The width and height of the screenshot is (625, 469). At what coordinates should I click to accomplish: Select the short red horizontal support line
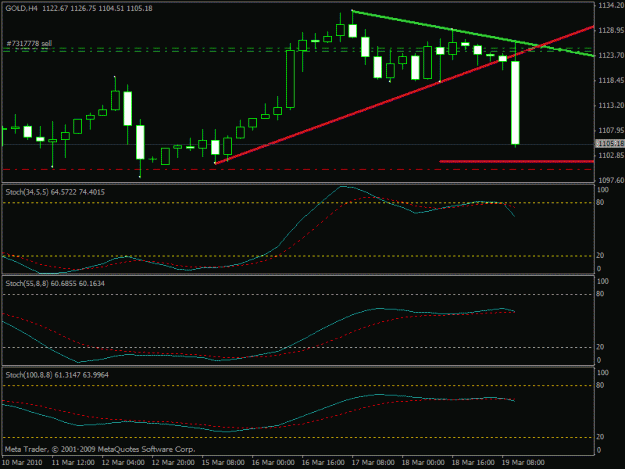click(x=517, y=161)
